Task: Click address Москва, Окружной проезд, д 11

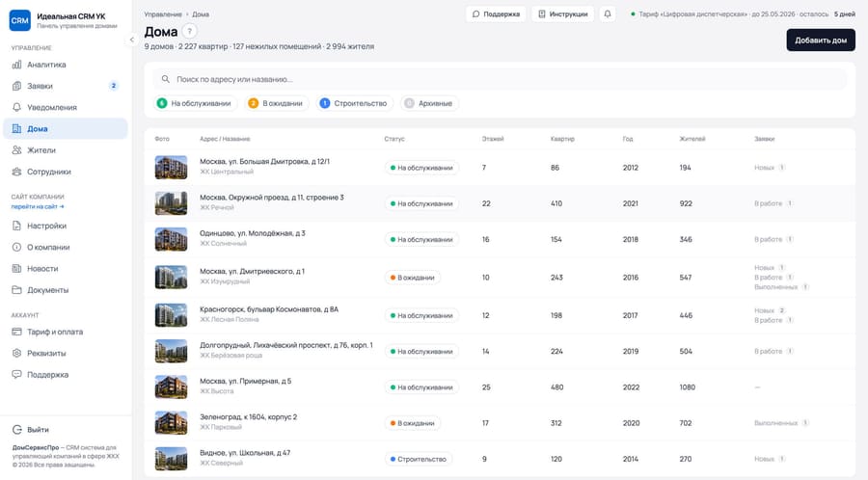Action: [x=272, y=198]
